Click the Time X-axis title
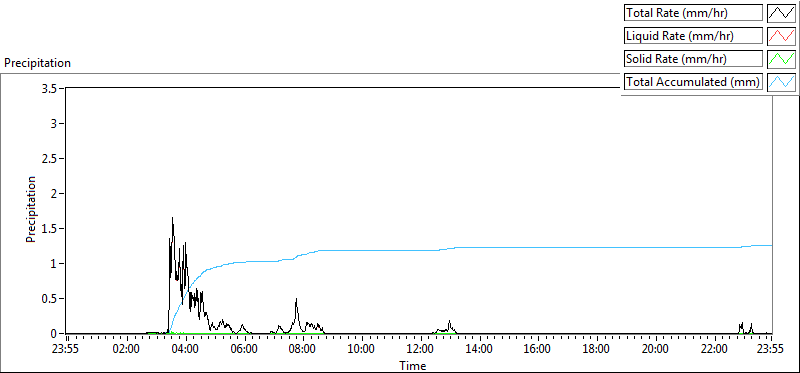This screenshot has width=800, height=373. [413, 365]
